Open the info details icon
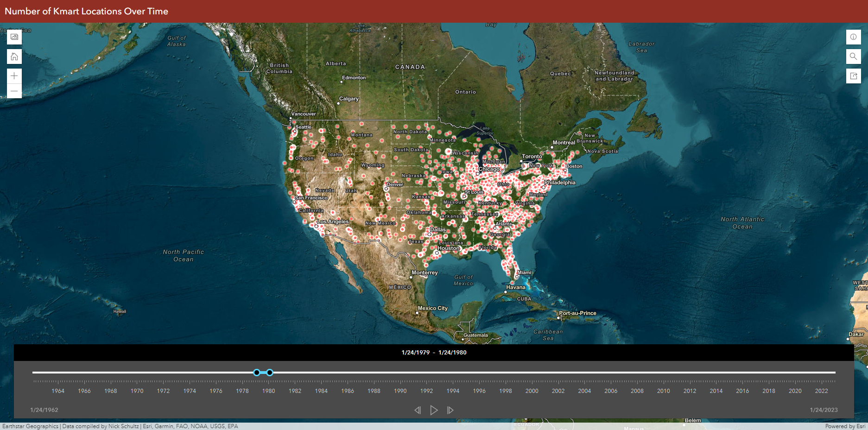Screen dimensions: 868x430 (853, 37)
